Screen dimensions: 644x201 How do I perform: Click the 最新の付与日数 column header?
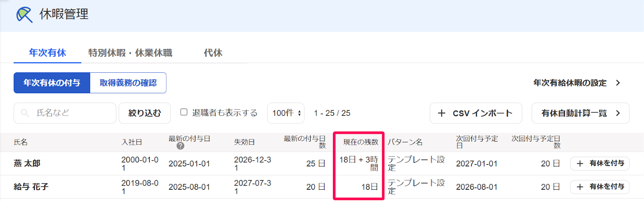point(305,142)
